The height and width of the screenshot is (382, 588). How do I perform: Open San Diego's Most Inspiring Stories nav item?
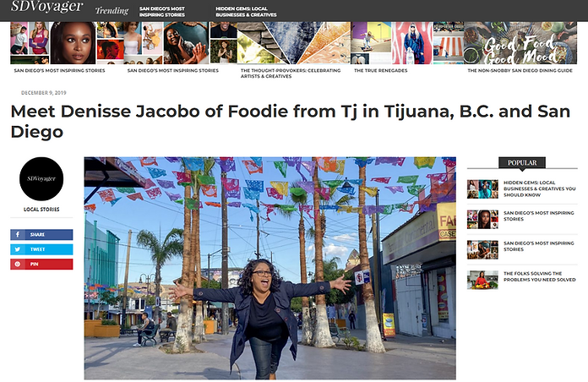click(162, 12)
